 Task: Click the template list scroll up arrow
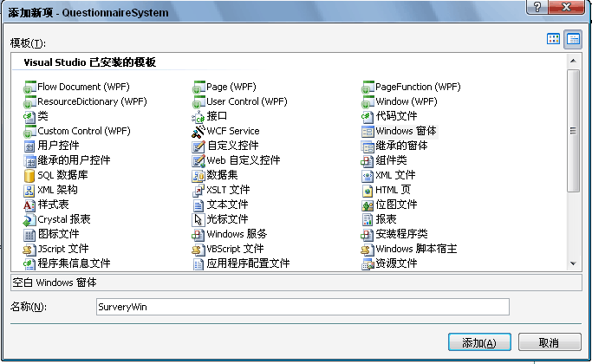(574, 61)
